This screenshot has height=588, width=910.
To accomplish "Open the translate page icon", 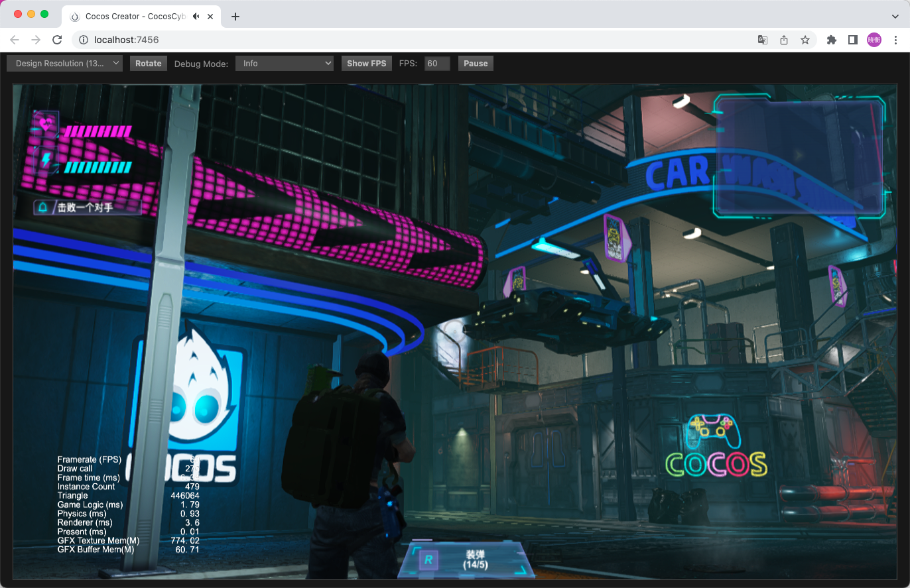I will (763, 40).
